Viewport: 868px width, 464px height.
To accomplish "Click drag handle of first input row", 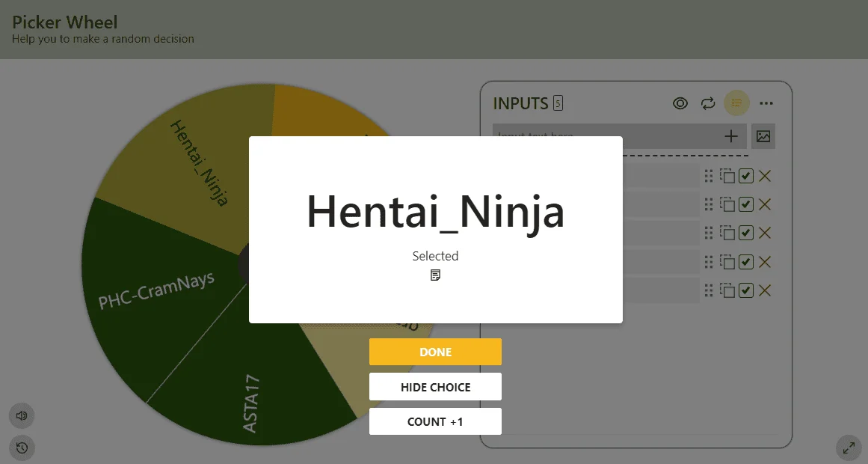I will click(709, 177).
